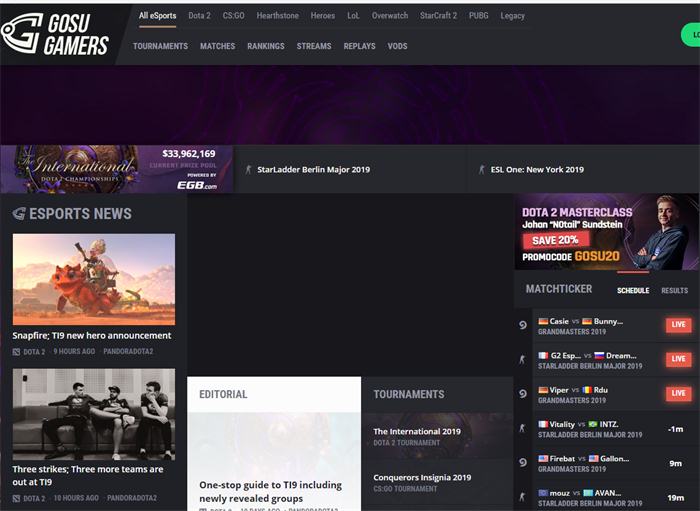Screen dimensions: 700x511
Task: Select the Hearthstone tab
Action: [278, 16]
